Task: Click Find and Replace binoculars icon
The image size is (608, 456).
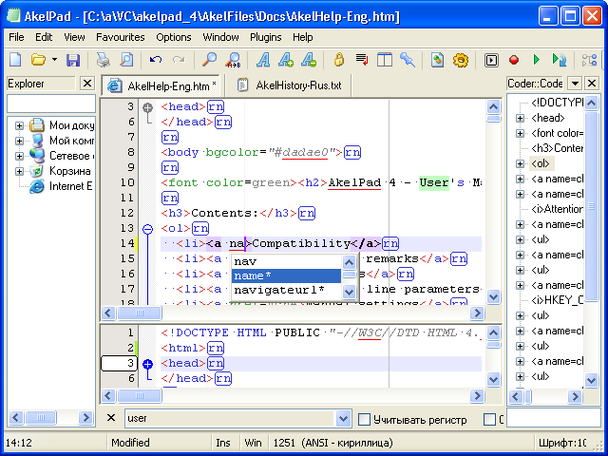Action: pyautogui.click(x=233, y=60)
